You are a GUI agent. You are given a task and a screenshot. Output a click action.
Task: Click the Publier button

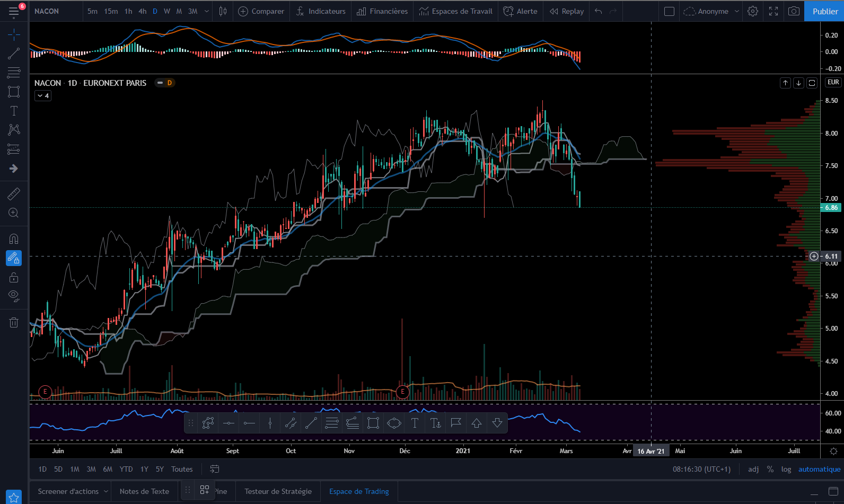click(x=824, y=11)
